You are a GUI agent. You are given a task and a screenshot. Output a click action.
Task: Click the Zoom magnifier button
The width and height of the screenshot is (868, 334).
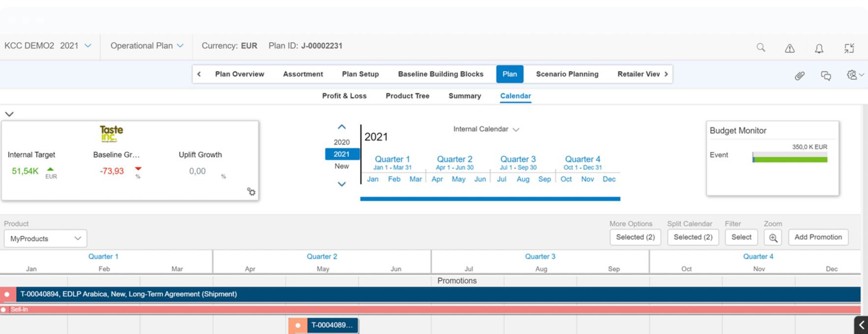(773, 238)
